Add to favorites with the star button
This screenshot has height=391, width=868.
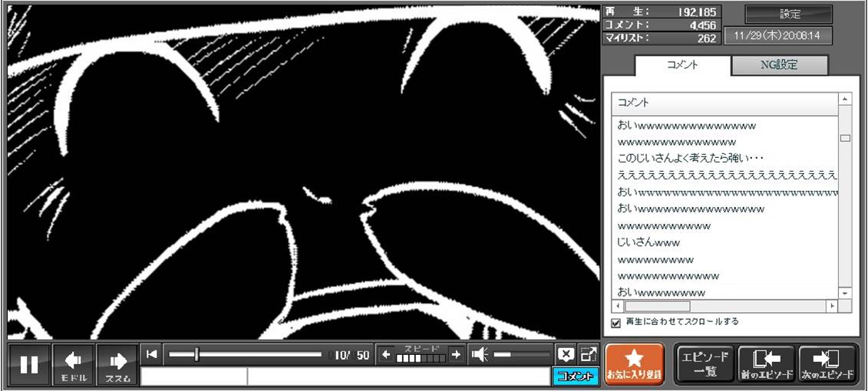tap(634, 364)
